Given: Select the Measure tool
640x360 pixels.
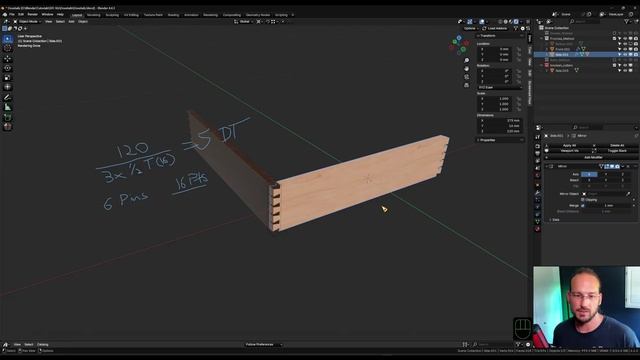Looking at the screenshot, I should coord(7,107).
